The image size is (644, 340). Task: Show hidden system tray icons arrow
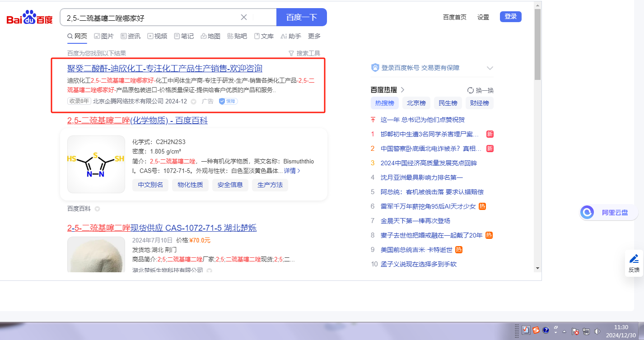(564, 331)
